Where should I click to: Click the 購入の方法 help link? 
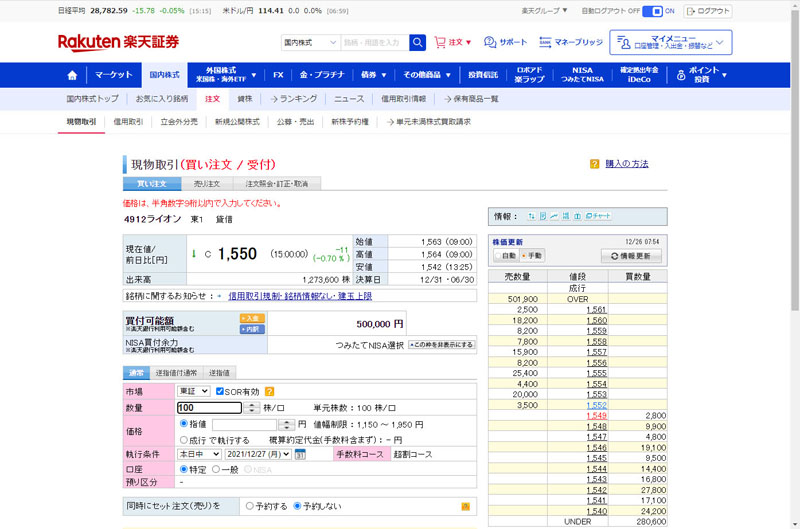pos(626,164)
